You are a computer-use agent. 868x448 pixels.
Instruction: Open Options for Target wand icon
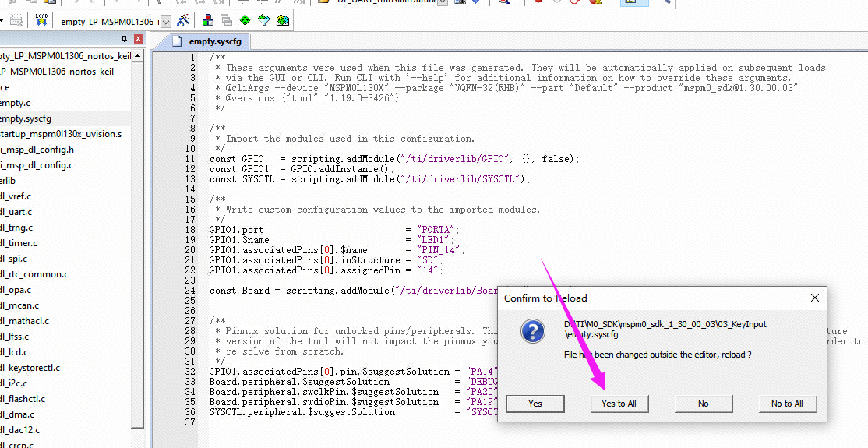point(183,20)
